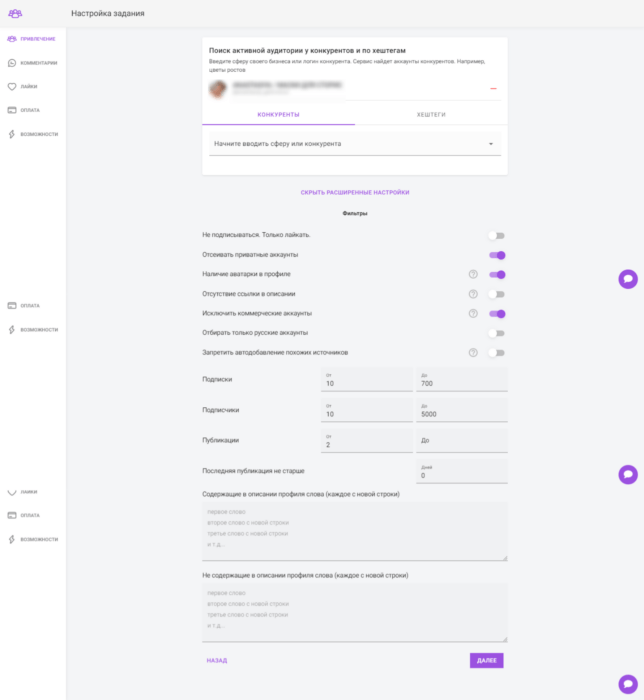Open the competitor dropdown arrow
The image size is (644, 700).
click(x=491, y=144)
